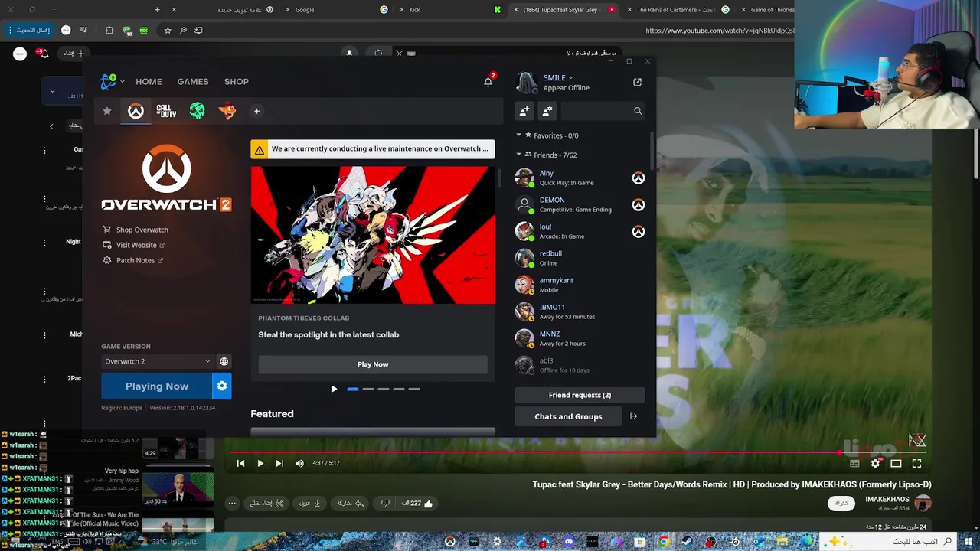
Task: Select the Call of Duty game icon
Action: tap(166, 111)
